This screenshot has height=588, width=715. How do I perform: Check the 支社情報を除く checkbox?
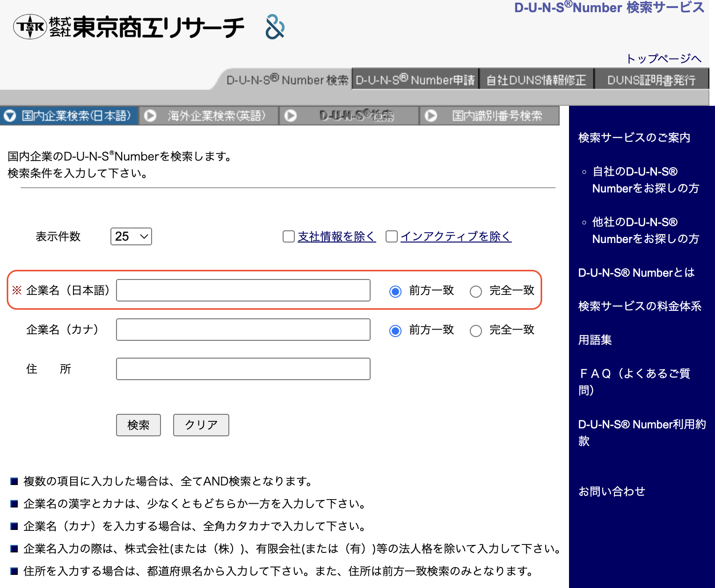[x=289, y=236]
